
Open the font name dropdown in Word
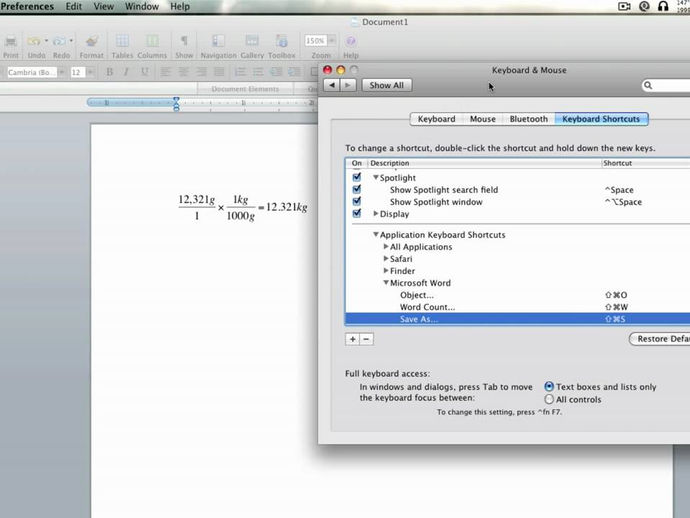pos(62,72)
